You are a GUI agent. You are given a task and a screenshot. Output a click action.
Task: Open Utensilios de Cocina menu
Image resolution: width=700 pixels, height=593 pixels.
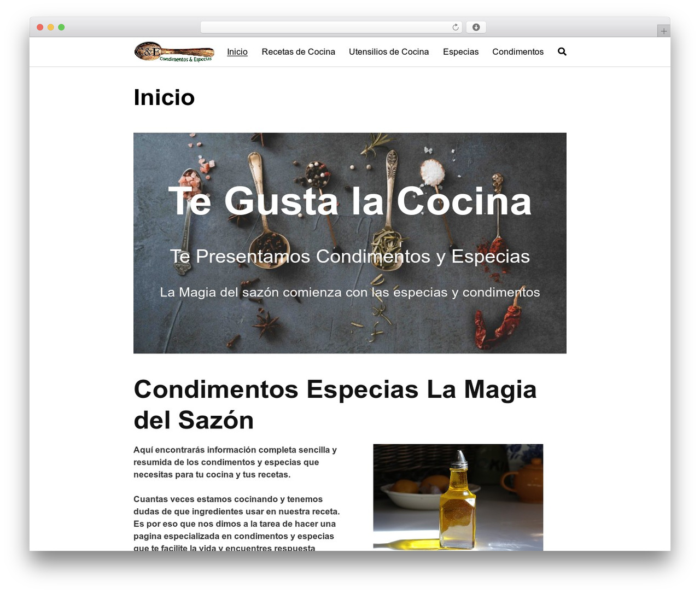coord(389,51)
